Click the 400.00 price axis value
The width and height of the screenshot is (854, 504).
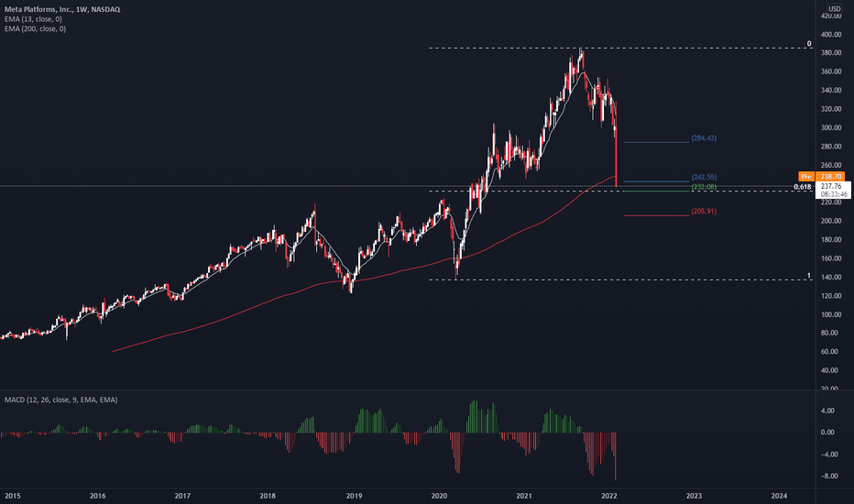point(831,35)
